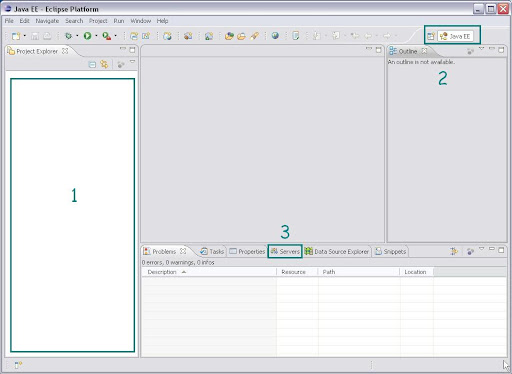
Task: Switch to the Data Source Explorer tab
Action: tap(337, 251)
